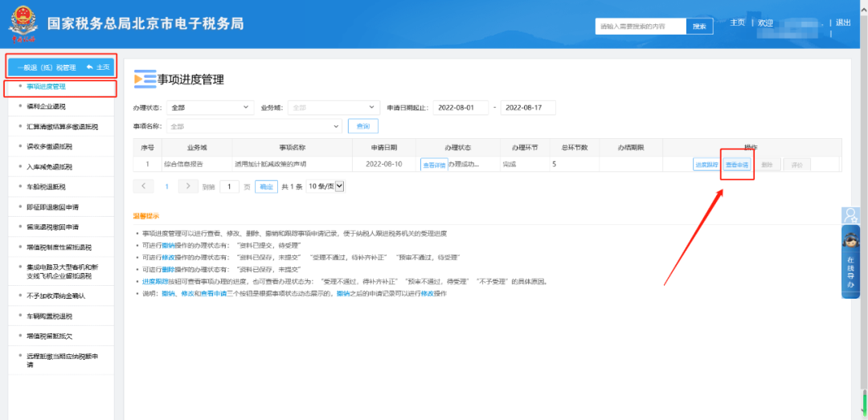Screen dimensions: 868x420
Task: Click the 欢迎 text in the header
Action: click(765, 22)
